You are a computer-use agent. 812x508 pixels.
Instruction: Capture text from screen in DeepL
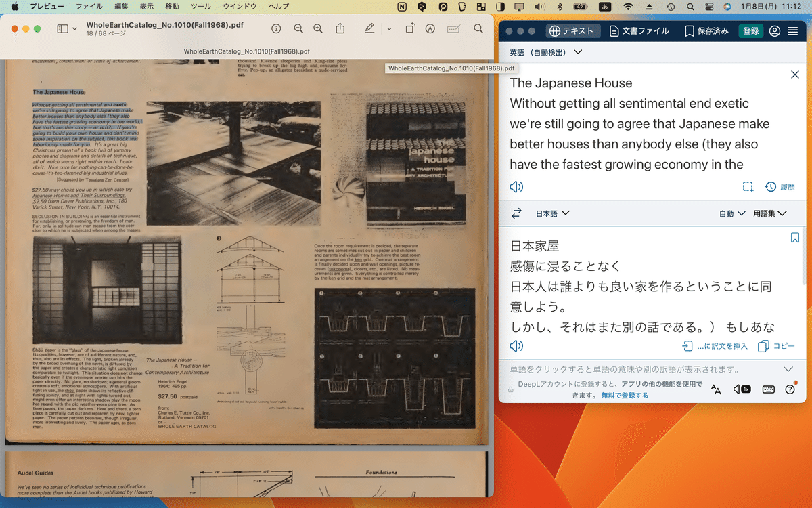point(748,187)
